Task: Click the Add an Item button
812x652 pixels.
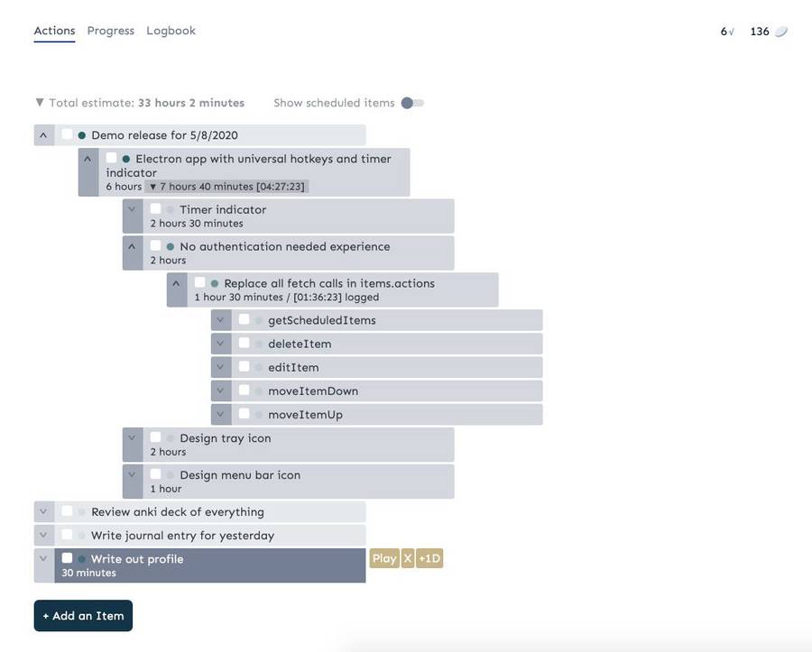Action: [x=83, y=616]
